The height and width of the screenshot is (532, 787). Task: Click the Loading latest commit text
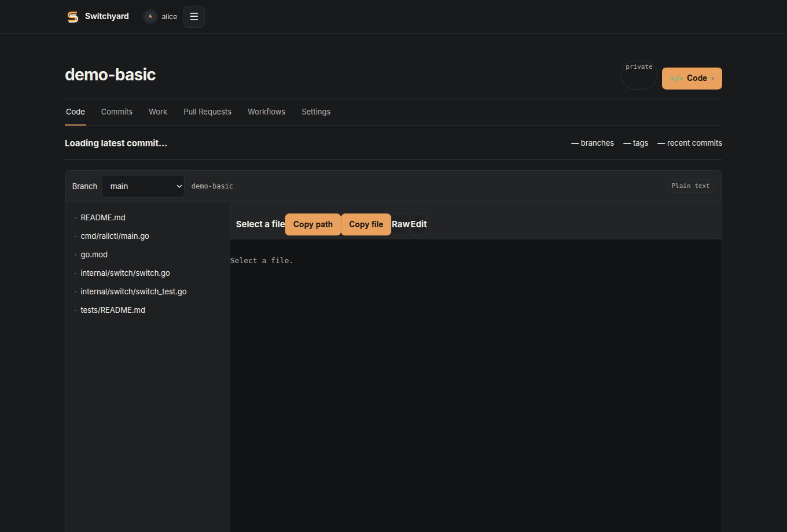[x=116, y=143]
